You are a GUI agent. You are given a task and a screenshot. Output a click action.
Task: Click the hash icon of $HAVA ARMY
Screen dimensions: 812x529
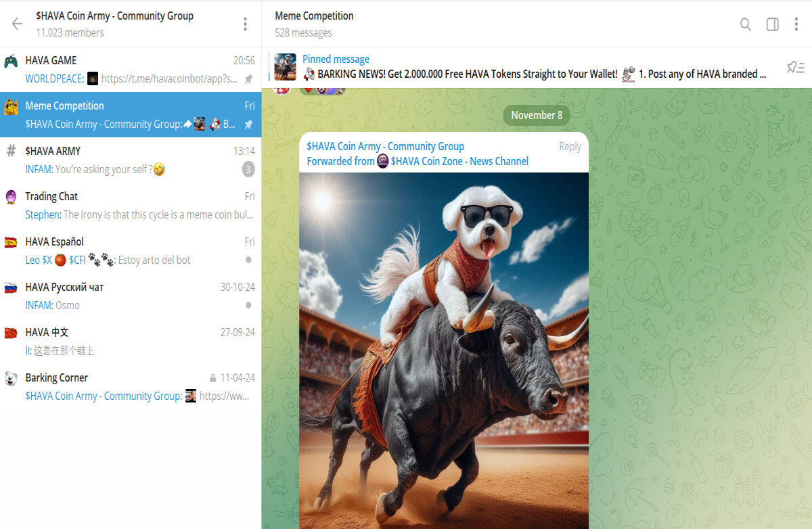(x=11, y=152)
